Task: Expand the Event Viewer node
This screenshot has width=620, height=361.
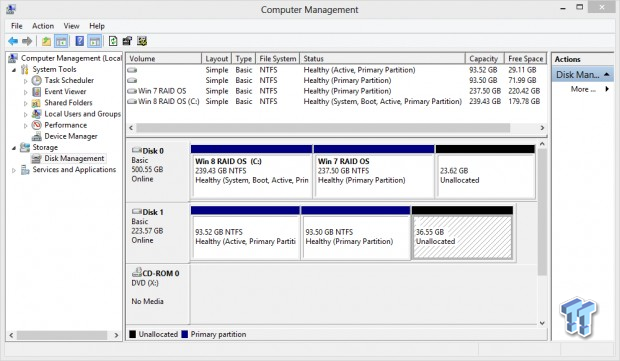Action: point(26,92)
